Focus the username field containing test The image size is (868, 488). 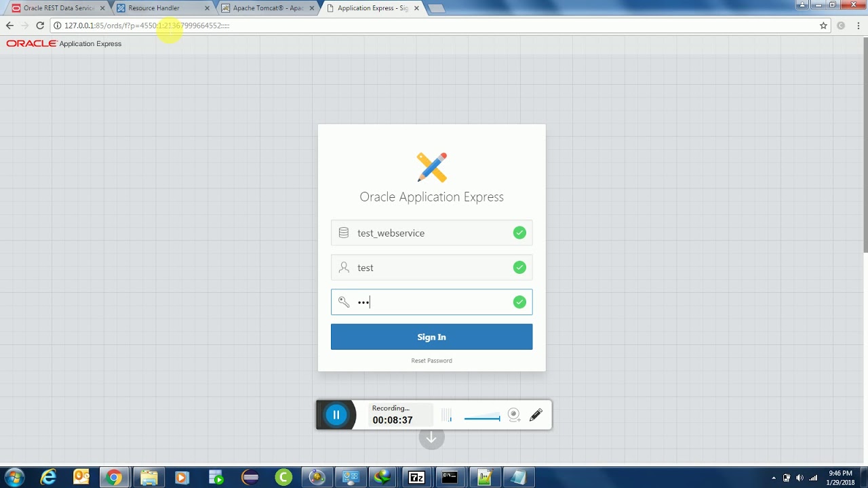431,268
